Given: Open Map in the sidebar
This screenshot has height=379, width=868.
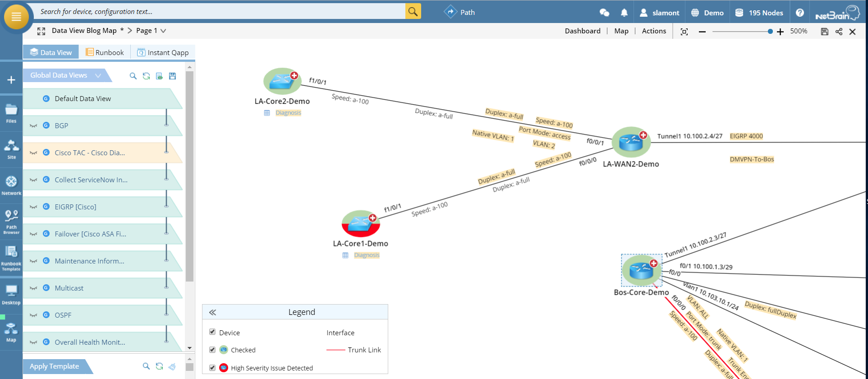Looking at the screenshot, I should pyautogui.click(x=11, y=332).
